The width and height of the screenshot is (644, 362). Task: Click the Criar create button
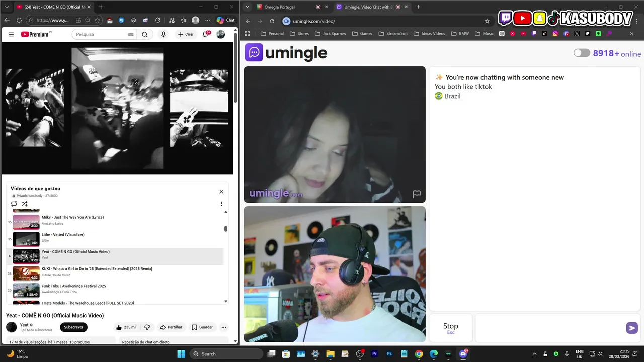pyautogui.click(x=186, y=34)
